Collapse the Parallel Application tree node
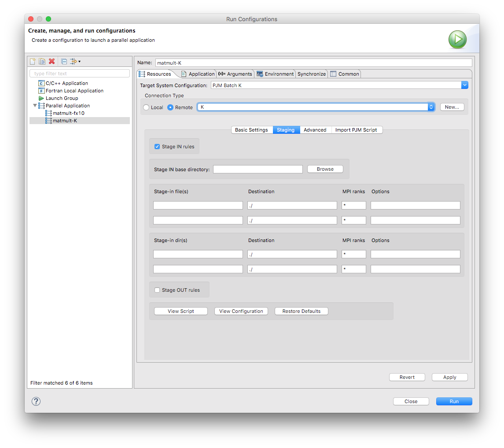 pos(35,106)
